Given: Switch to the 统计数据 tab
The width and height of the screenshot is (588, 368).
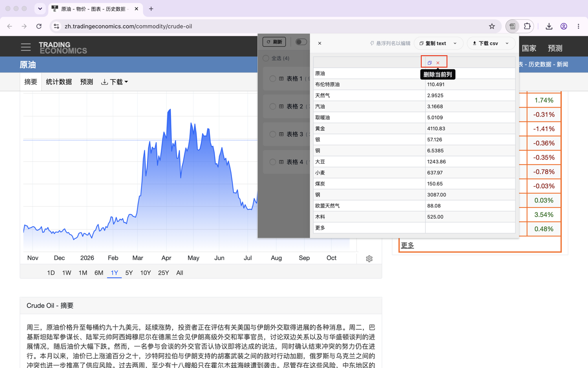Looking at the screenshot, I should coord(59,82).
